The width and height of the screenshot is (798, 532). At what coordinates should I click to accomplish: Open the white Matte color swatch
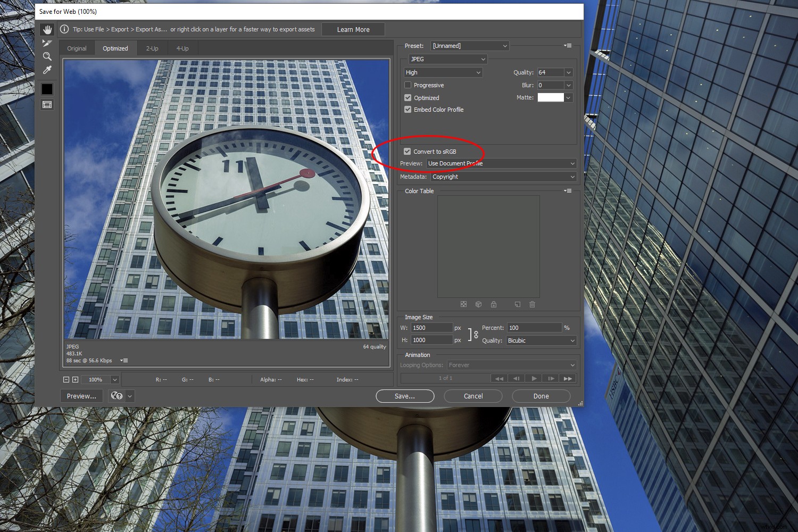pos(551,97)
